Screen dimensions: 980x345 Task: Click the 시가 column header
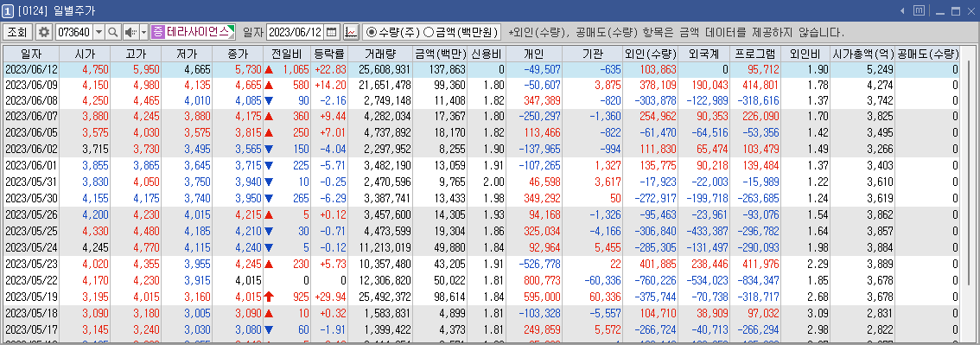[84, 54]
